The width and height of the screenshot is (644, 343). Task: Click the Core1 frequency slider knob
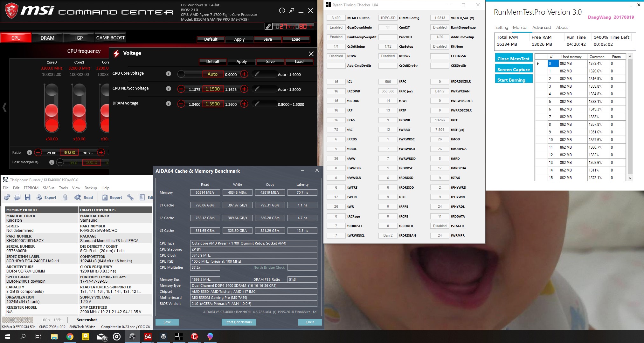[x=79, y=111]
